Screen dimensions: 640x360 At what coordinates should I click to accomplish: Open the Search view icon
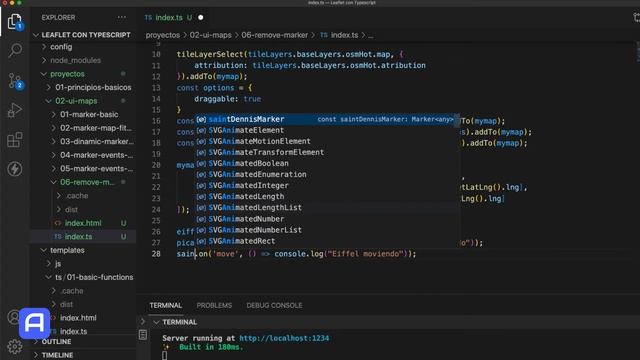click(15, 51)
